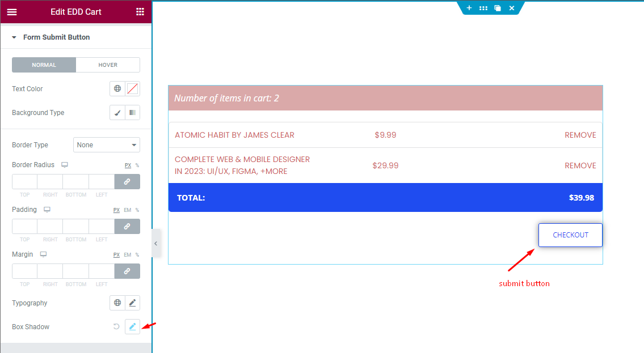
Task: Click the CHECKOUT button
Action: tap(570, 235)
